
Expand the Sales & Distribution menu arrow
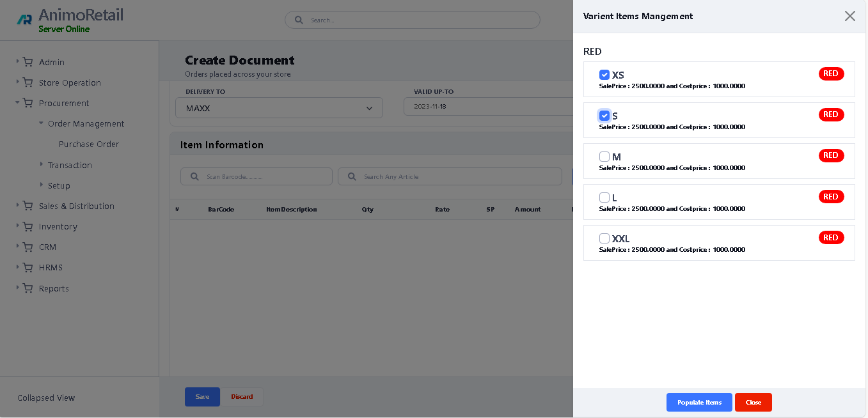coord(18,205)
